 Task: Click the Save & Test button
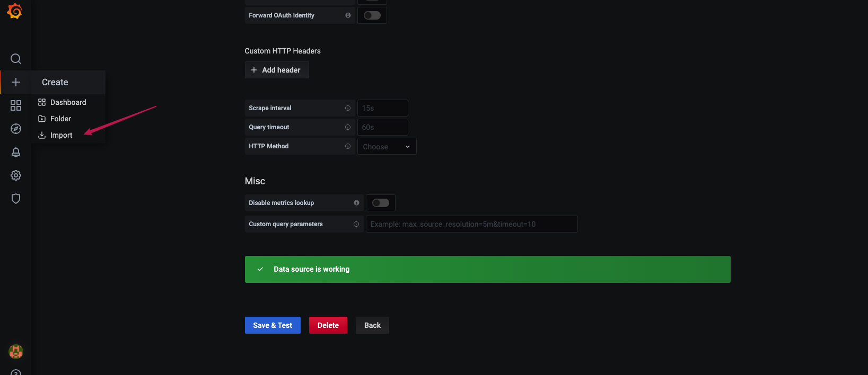[273, 325]
